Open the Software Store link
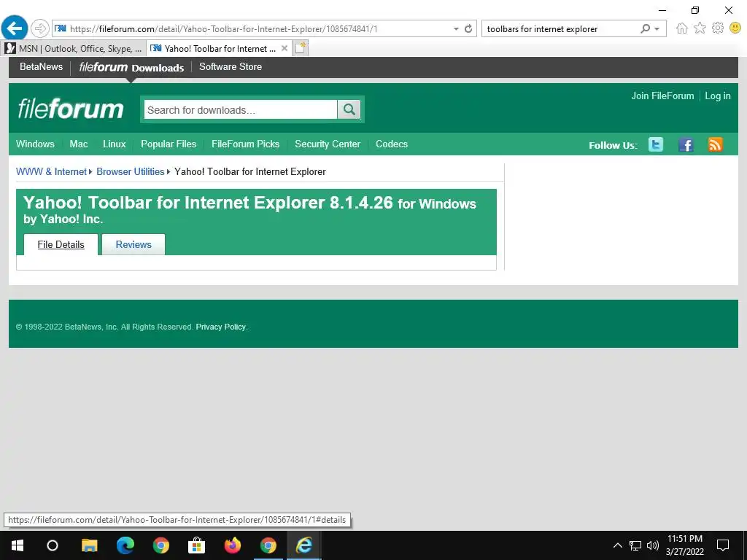This screenshot has height=560, width=747. (231, 66)
